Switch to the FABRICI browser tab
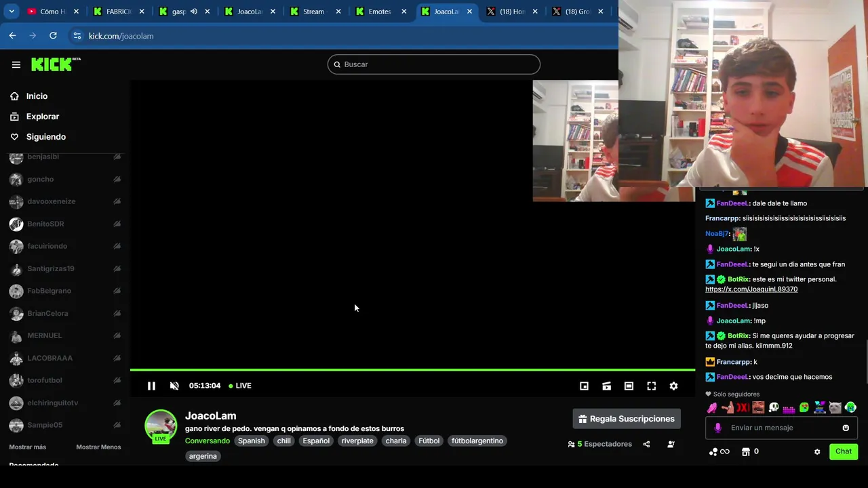868x488 pixels. click(119, 12)
